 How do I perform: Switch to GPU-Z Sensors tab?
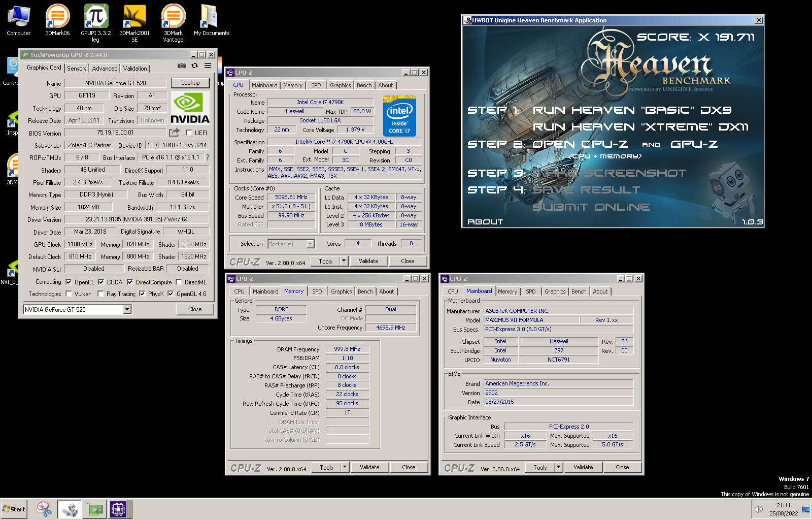pos(77,69)
